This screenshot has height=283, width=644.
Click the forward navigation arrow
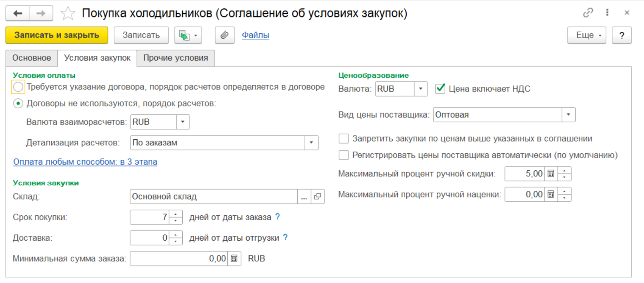pos(41,14)
